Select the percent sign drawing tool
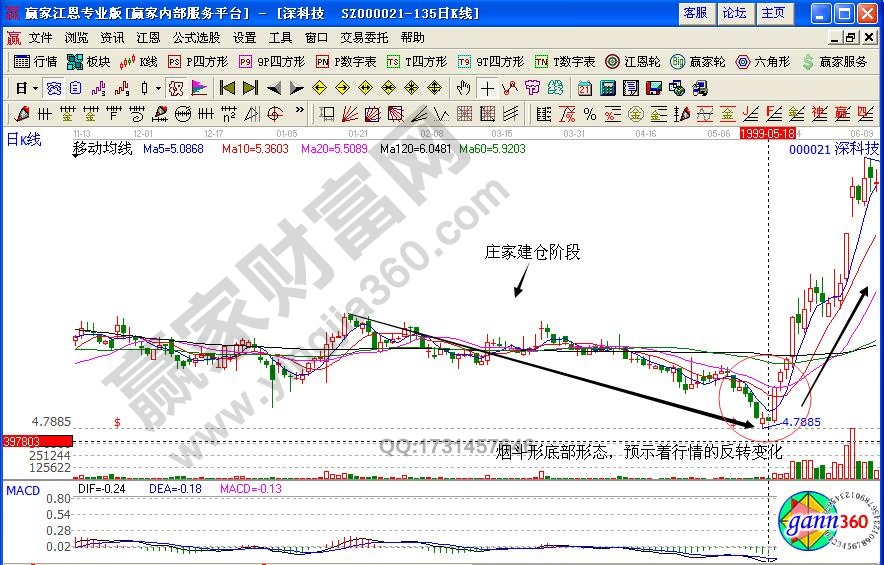 (x=590, y=113)
